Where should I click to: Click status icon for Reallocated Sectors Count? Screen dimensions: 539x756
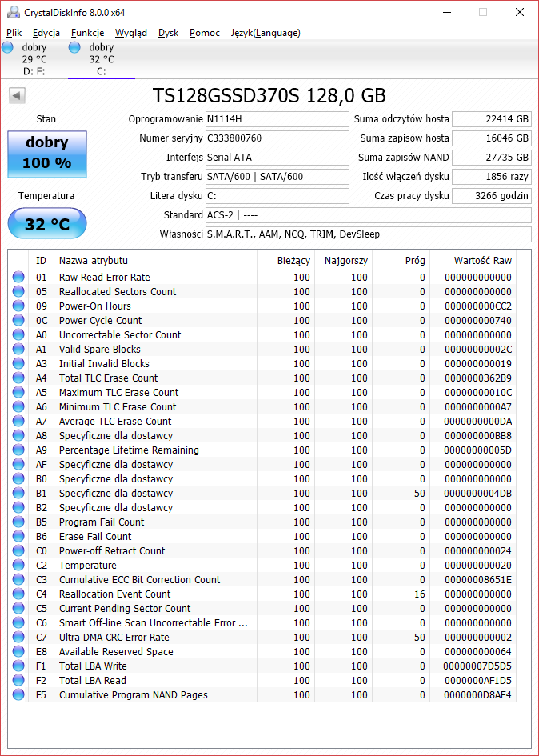18,292
